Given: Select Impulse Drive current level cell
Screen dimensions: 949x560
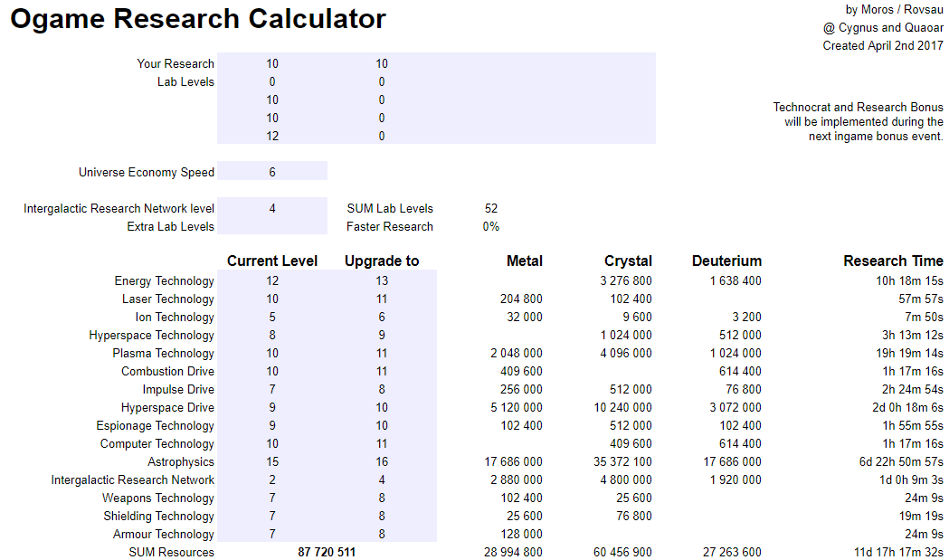Looking at the screenshot, I should (272, 389).
